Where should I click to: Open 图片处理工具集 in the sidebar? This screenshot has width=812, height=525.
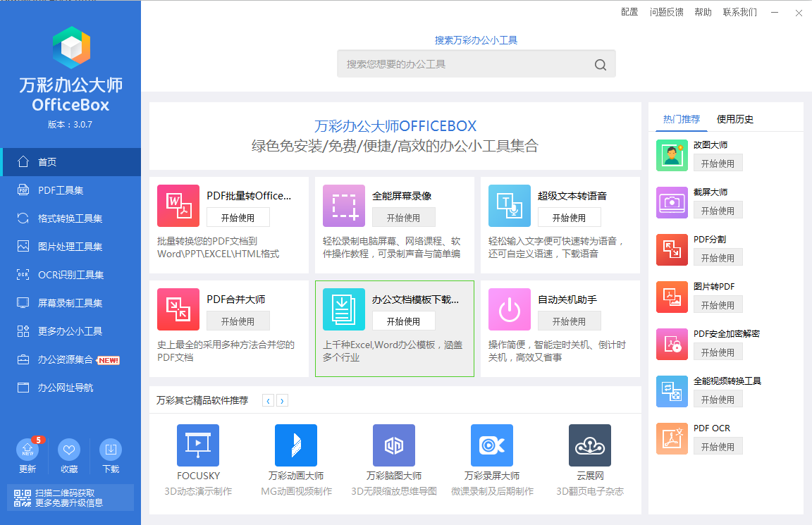(x=70, y=247)
